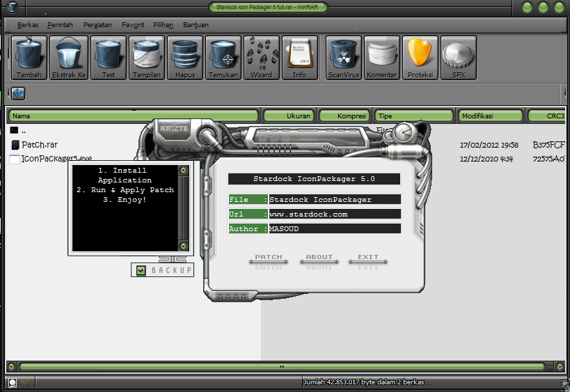The width and height of the screenshot is (570, 392).
Task: Click the date '12/12/2010 4:34'
Action: point(486,159)
